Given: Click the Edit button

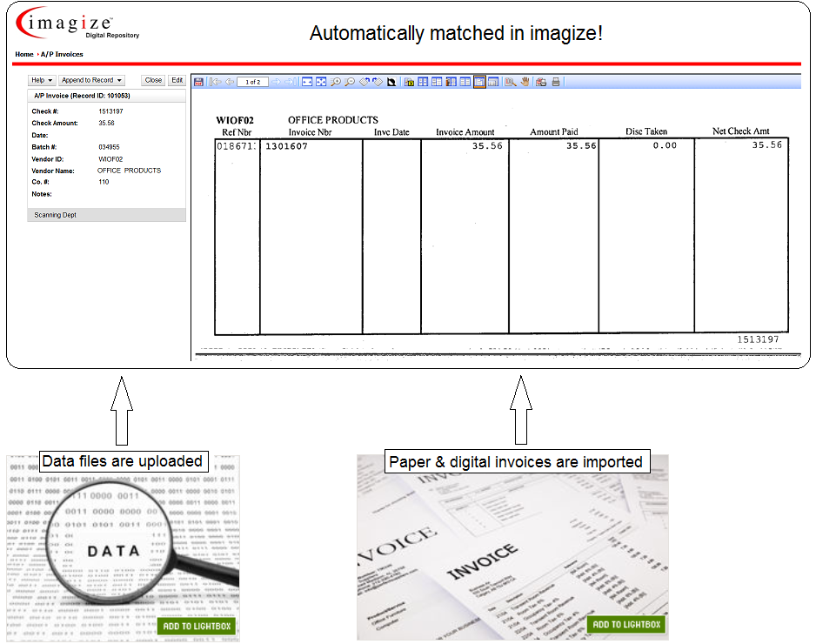Looking at the screenshot, I should 177,80.
